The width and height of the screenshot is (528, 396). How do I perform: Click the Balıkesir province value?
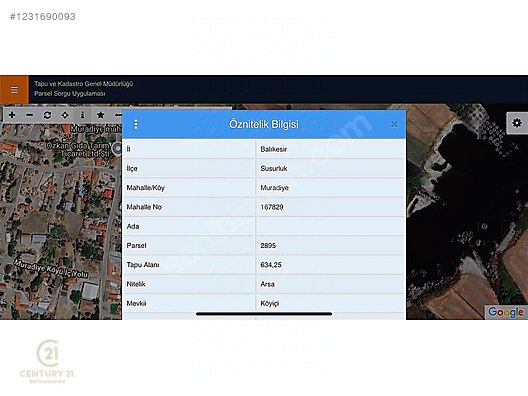click(273, 149)
